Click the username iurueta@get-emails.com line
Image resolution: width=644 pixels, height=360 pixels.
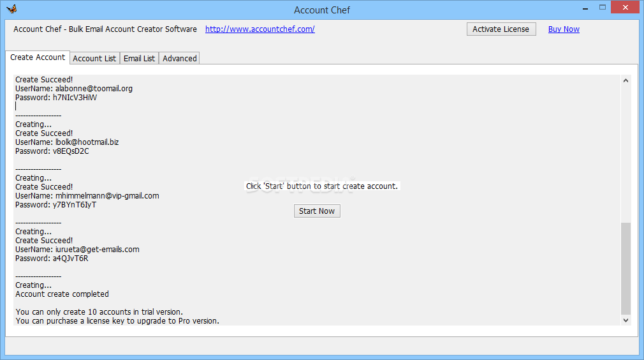[x=77, y=250]
